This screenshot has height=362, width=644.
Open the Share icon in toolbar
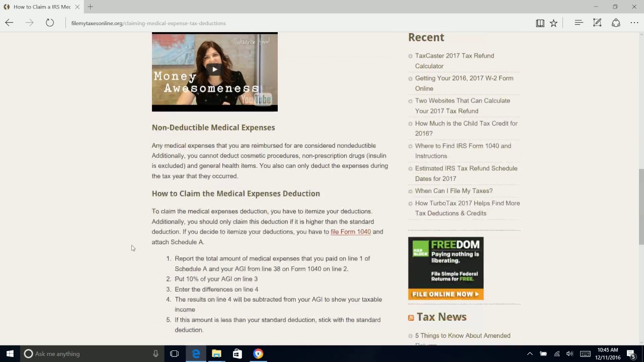(x=616, y=23)
